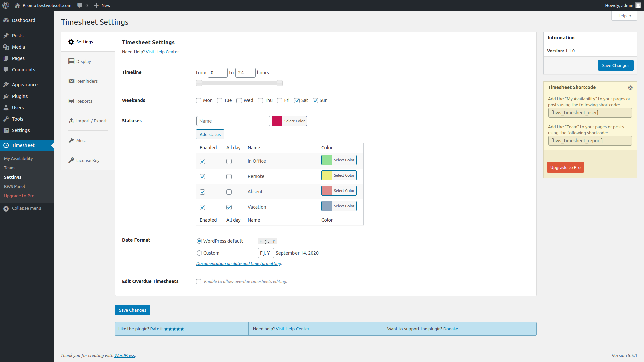
Task: Click the left handle of timeline slider
Action: 199,83
